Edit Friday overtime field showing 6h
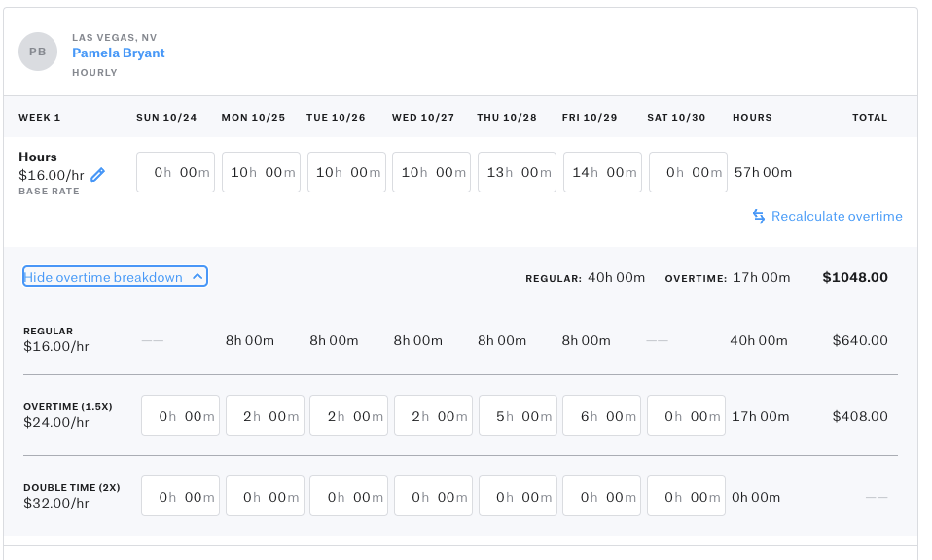Image resolution: width=932 pixels, height=560 pixels. 601,415
